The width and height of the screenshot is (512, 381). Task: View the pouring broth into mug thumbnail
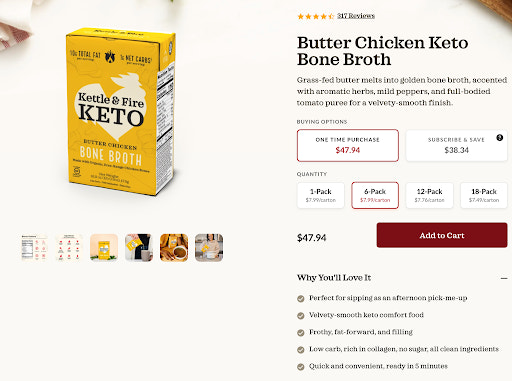(x=139, y=248)
